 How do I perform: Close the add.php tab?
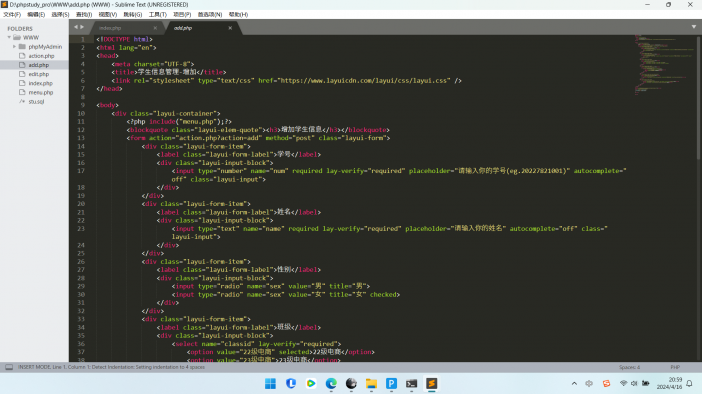(x=230, y=28)
